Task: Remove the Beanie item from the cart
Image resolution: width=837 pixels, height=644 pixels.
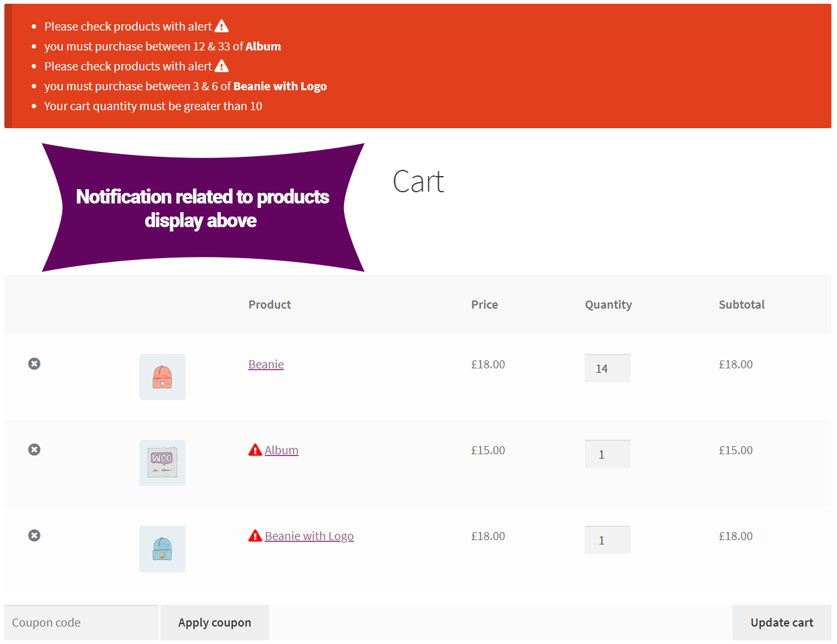Action: (34, 363)
